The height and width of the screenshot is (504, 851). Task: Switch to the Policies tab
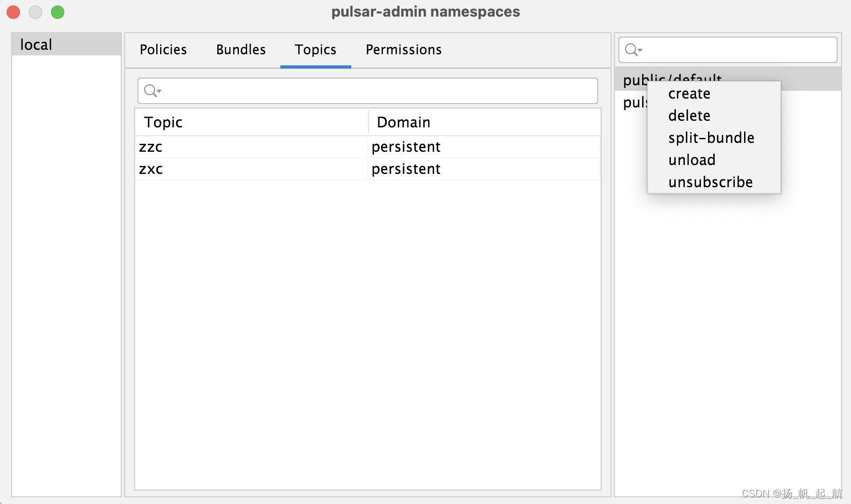(x=163, y=49)
